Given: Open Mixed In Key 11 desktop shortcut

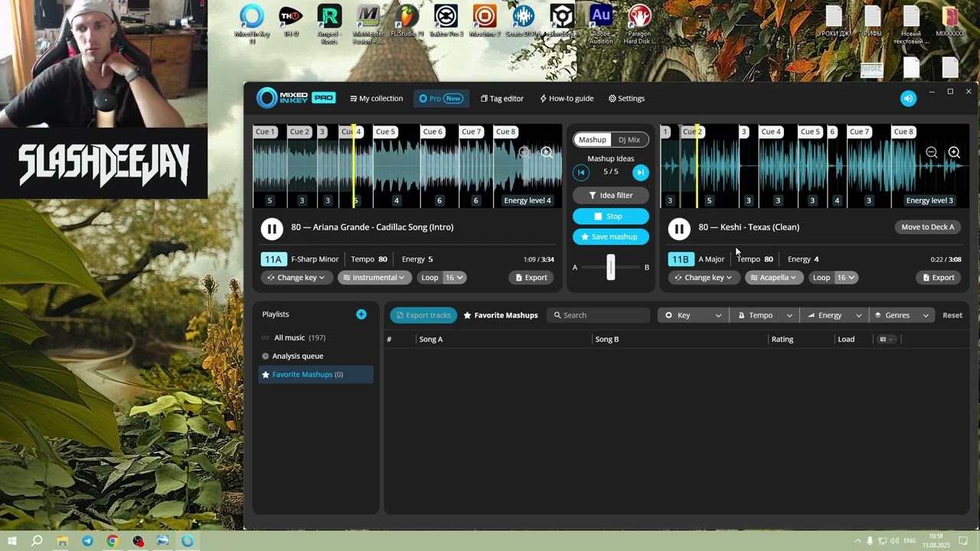Looking at the screenshot, I should 252,24.
